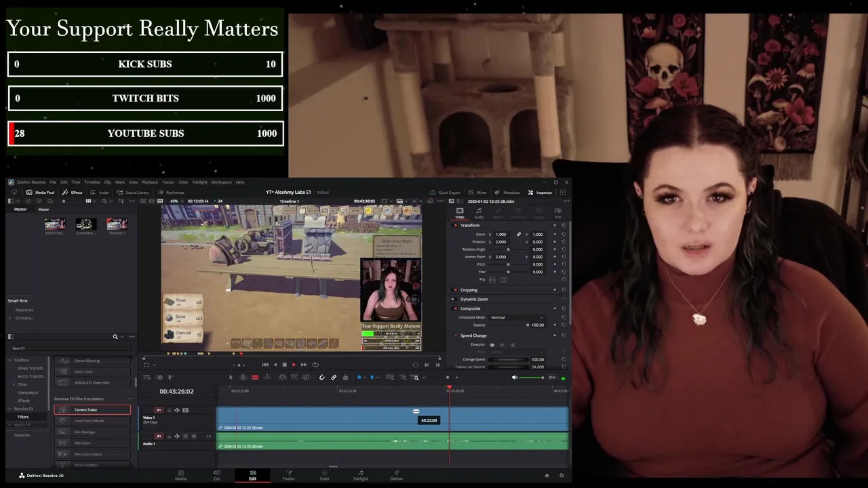The width and height of the screenshot is (868, 488).
Task: Open the Fusion menu in menu bar
Action: 168,182
